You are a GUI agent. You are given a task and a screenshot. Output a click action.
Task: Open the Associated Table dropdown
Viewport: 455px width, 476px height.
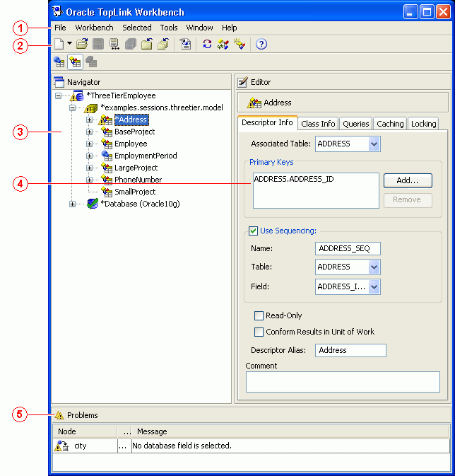tap(374, 144)
